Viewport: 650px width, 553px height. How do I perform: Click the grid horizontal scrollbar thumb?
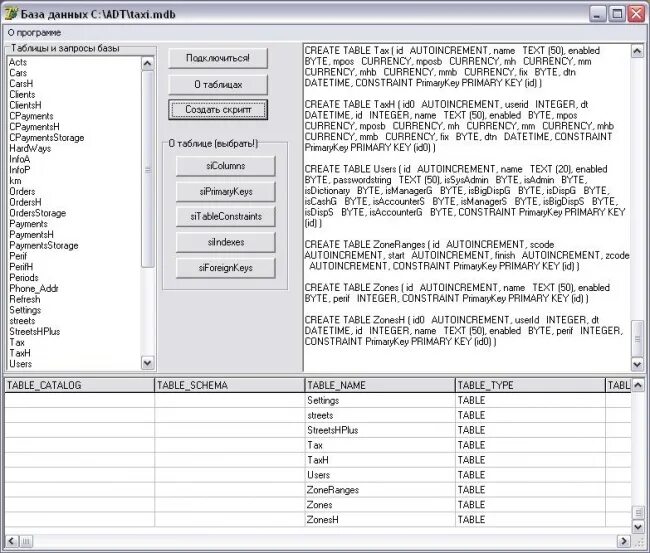pyautogui.click(x=26, y=541)
